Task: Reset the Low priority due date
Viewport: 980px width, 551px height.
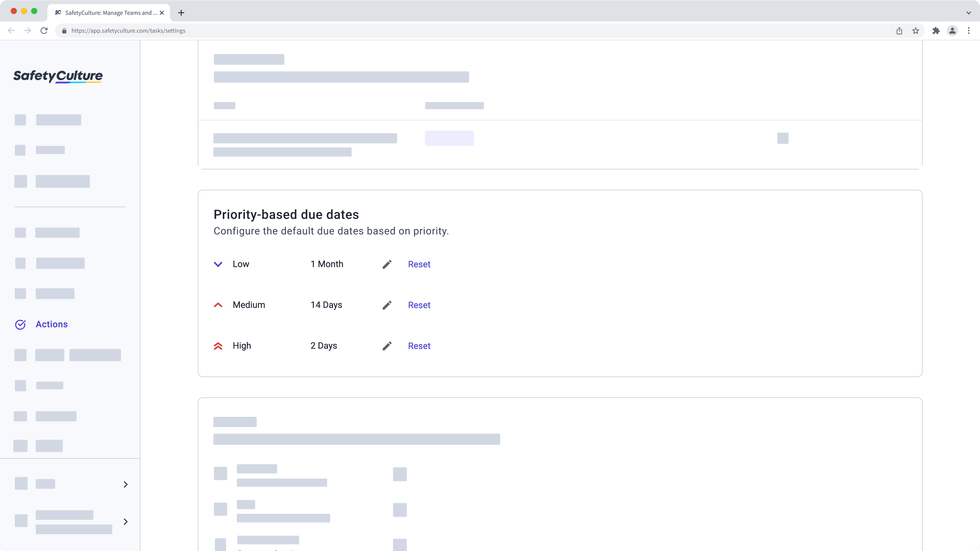Action: pyautogui.click(x=419, y=264)
